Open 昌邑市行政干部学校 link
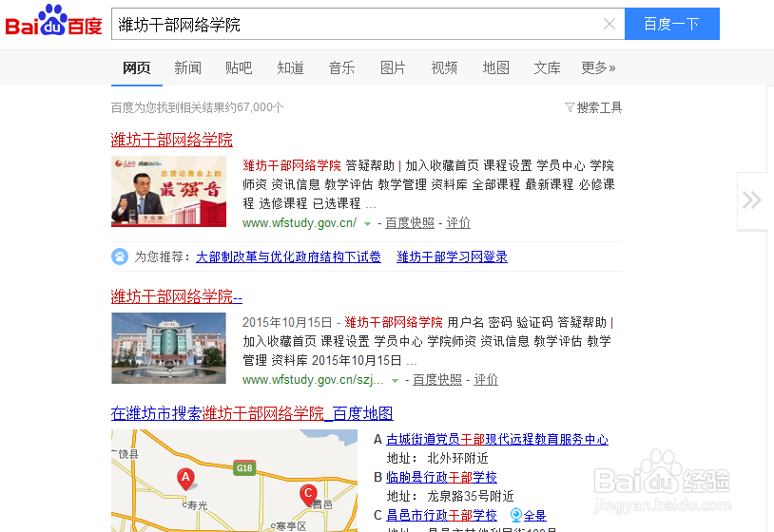This screenshot has width=774, height=532. (441, 515)
